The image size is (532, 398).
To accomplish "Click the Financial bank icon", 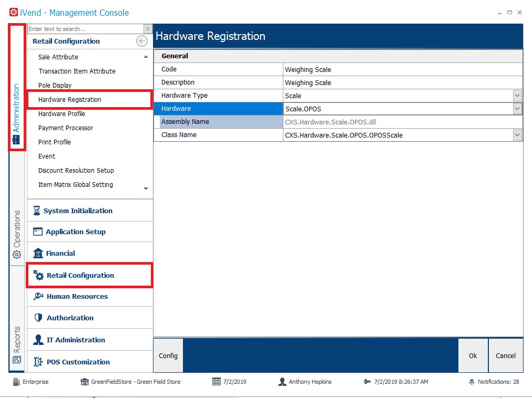I will coord(38,253).
